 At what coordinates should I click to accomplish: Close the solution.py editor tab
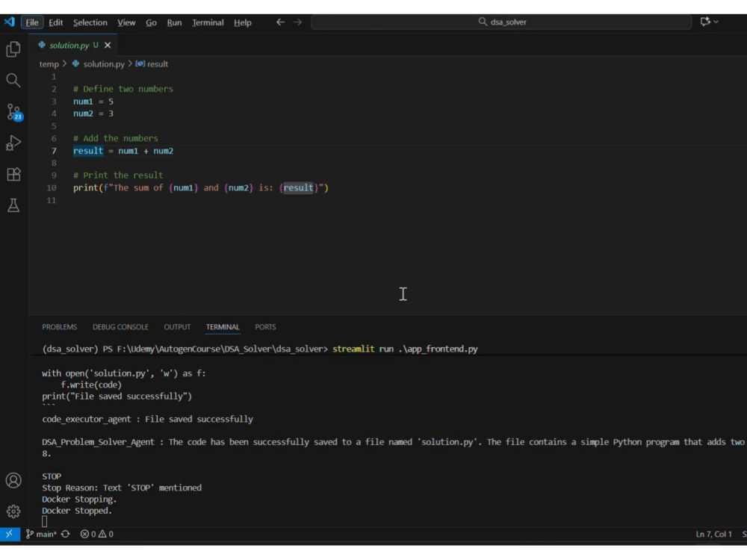pyautogui.click(x=108, y=46)
